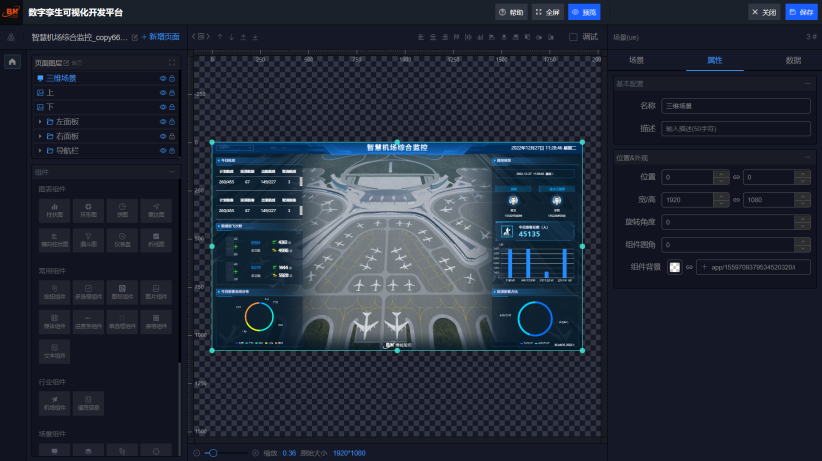
Task: Hide the 上 layer with eye icon
Action: 162,92
